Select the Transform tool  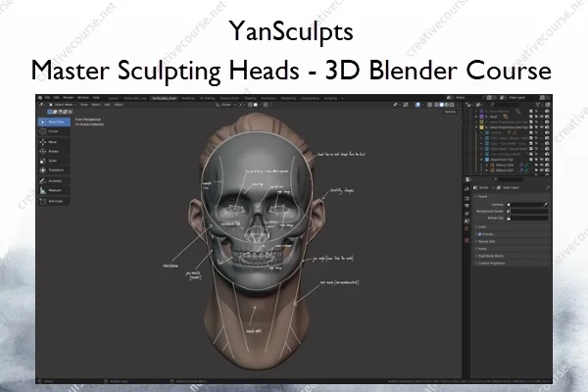coord(54,170)
